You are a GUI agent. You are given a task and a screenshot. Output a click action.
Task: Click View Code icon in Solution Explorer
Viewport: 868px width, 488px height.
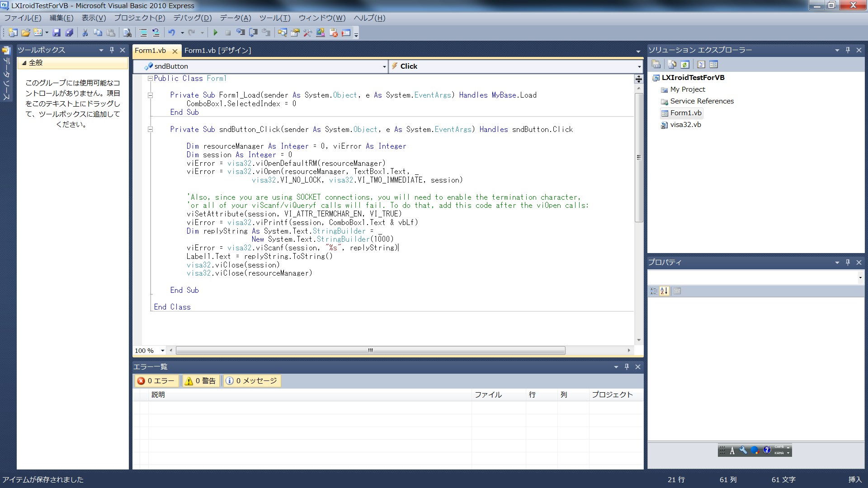(x=701, y=65)
